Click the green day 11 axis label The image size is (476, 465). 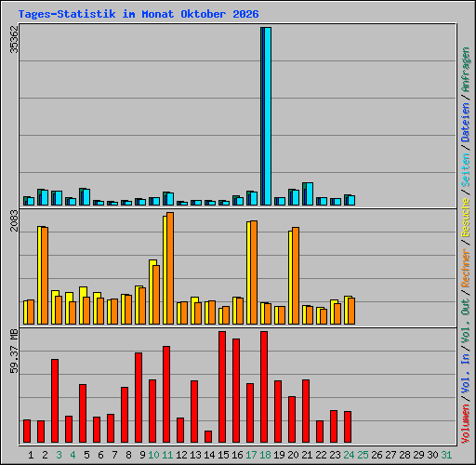(x=167, y=455)
